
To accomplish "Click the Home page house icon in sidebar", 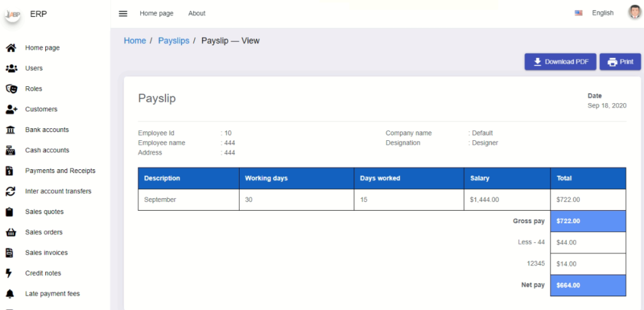I will [x=11, y=48].
